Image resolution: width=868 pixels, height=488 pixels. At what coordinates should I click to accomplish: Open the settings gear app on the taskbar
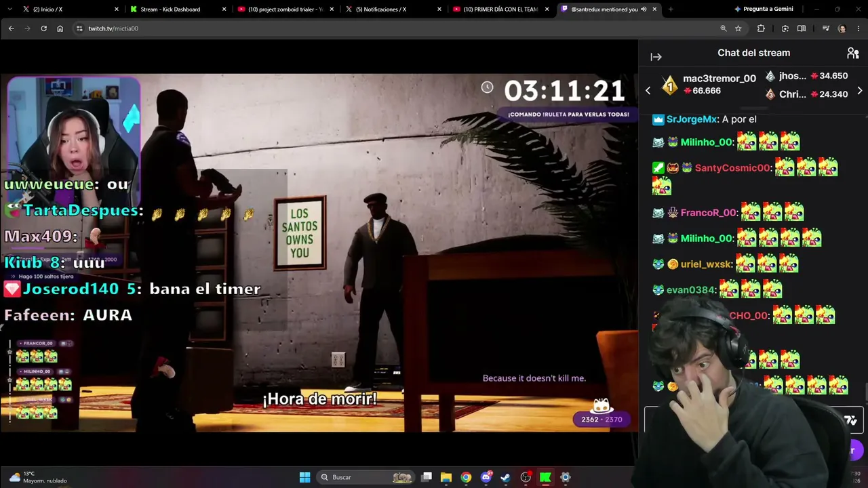coord(566,477)
